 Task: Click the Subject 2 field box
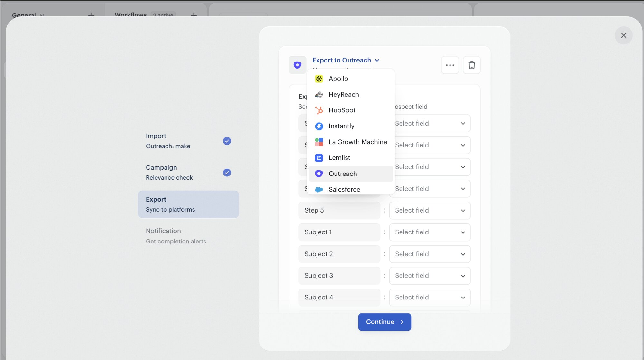[x=339, y=254]
